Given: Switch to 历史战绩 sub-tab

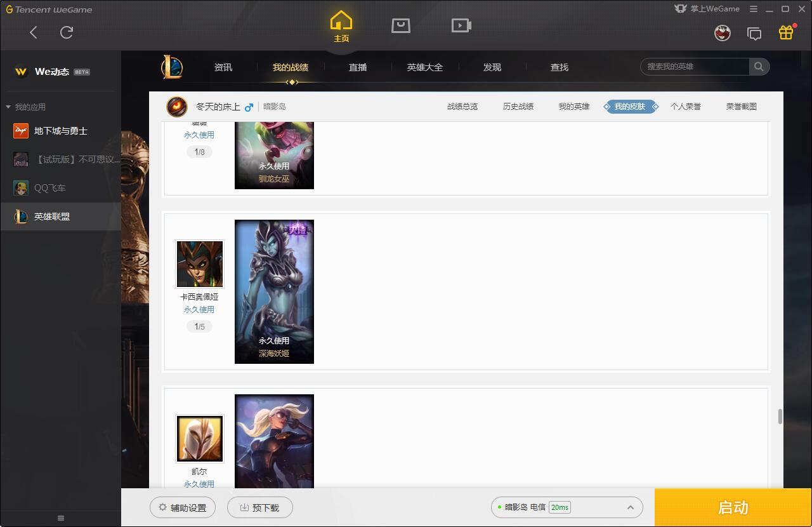Looking at the screenshot, I should tap(518, 107).
